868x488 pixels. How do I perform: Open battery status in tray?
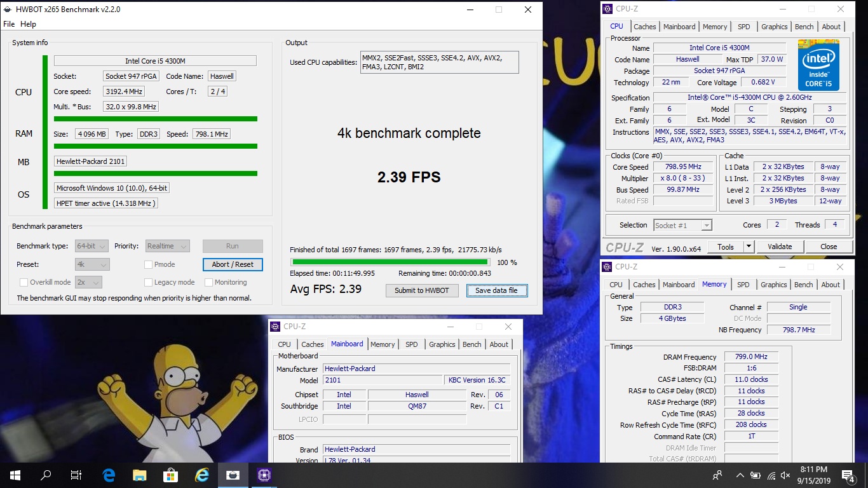pyautogui.click(x=756, y=475)
